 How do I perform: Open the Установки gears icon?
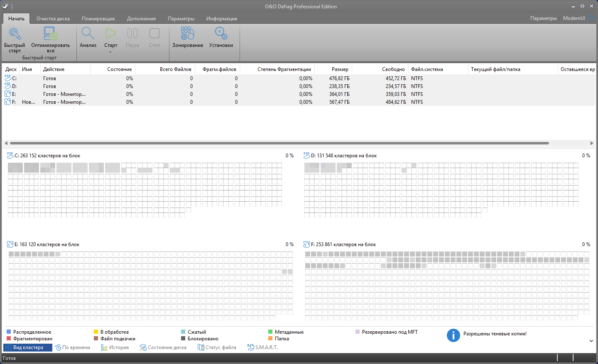click(221, 34)
